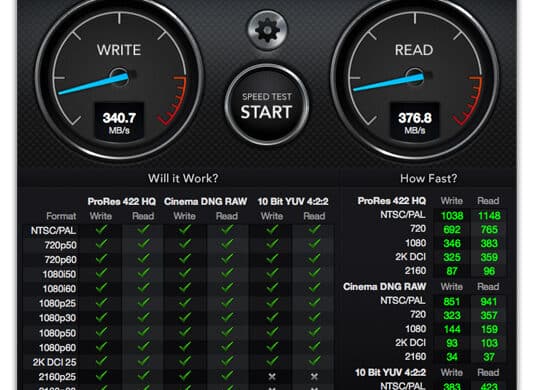Click the ProRes Read checkmark in 720p50 row
Image resolution: width=533 pixels, height=390 pixels.
pyautogui.click(x=143, y=244)
